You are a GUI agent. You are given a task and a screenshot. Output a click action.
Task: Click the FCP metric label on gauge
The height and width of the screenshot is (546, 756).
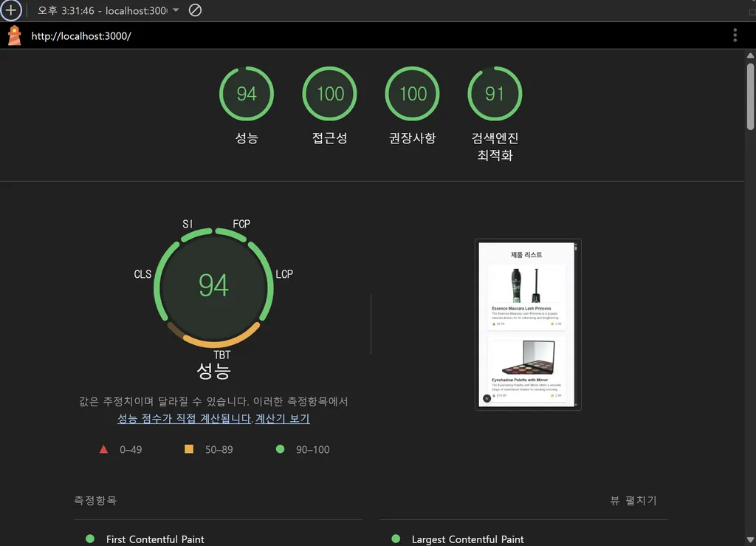click(241, 224)
